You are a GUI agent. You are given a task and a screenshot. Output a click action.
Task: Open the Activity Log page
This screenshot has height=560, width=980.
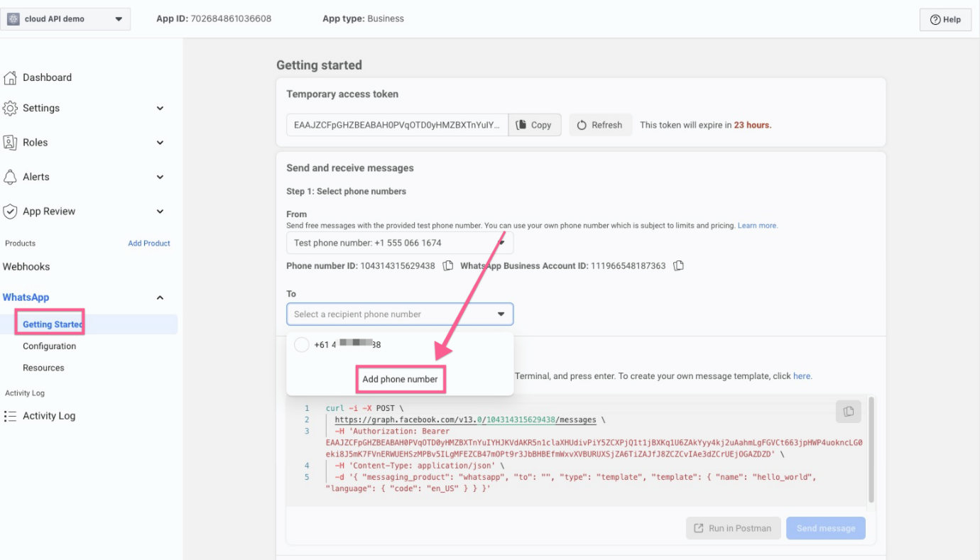pyautogui.click(x=49, y=416)
